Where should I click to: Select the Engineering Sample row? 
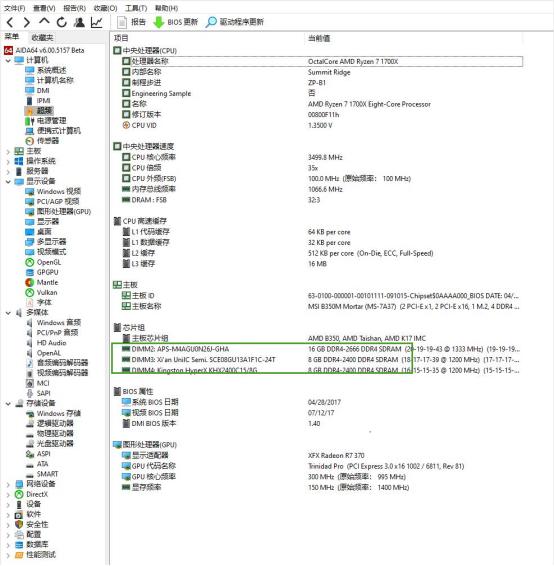tap(322, 93)
